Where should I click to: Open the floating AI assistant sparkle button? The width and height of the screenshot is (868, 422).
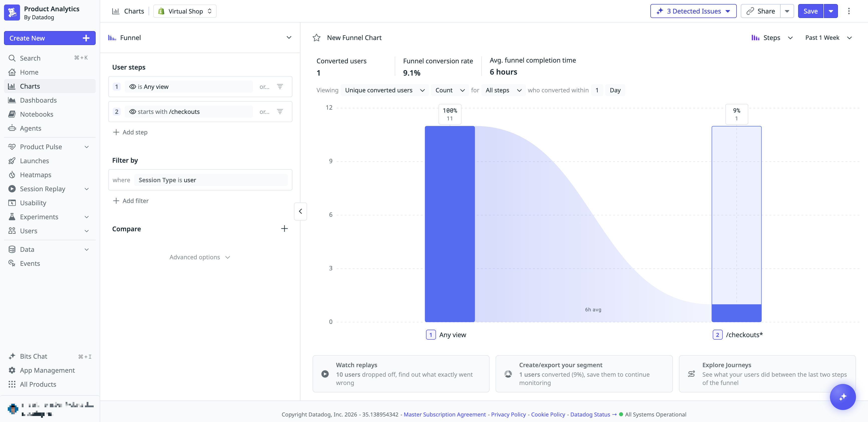tap(843, 397)
